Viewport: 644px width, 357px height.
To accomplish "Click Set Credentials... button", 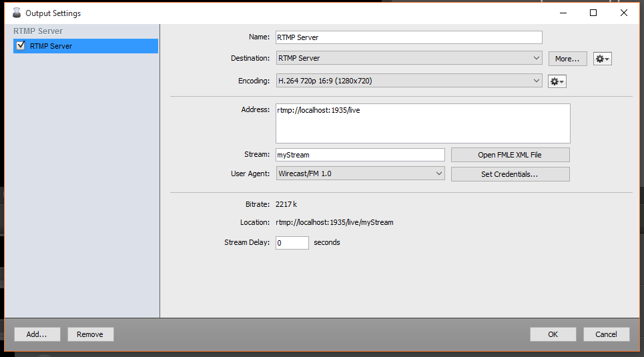I will [510, 174].
